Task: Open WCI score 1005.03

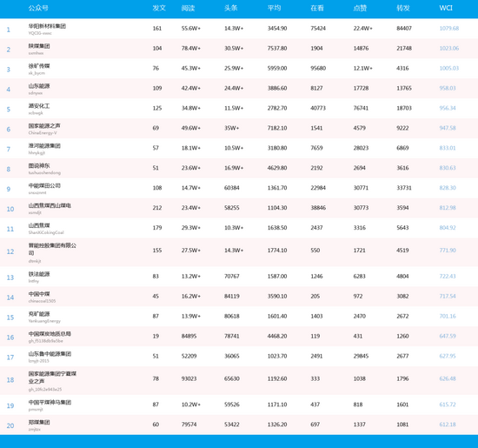Action: click(449, 68)
